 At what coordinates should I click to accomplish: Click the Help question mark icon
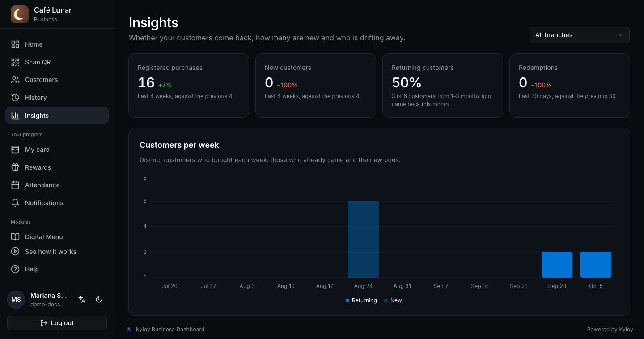[x=15, y=269]
